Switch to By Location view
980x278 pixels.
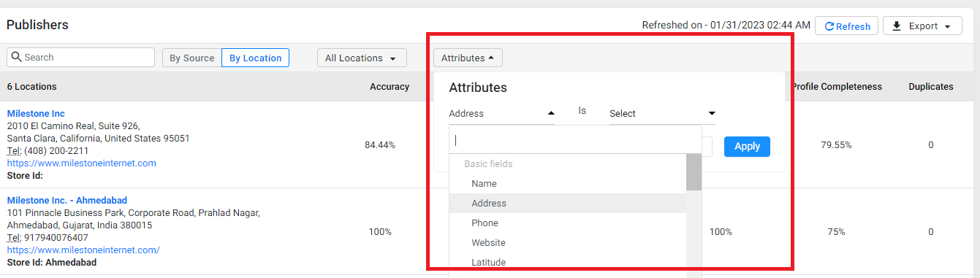click(255, 58)
